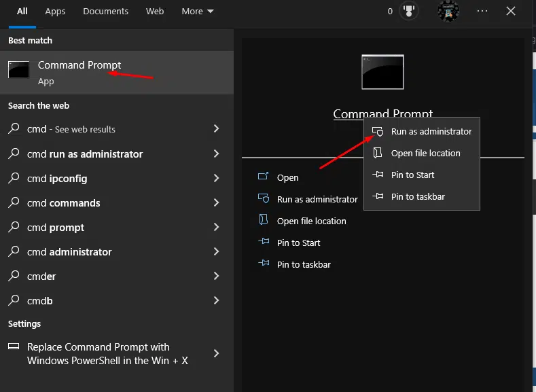
Task: Click pin icon beside context menu Pin to Start
Action: (x=378, y=175)
